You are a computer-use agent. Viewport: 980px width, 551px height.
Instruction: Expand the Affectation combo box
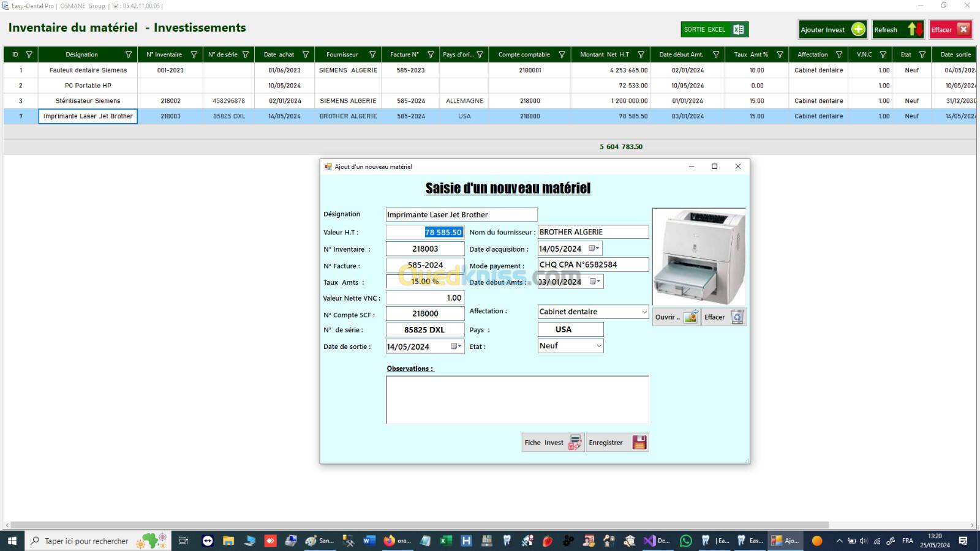[x=644, y=312]
